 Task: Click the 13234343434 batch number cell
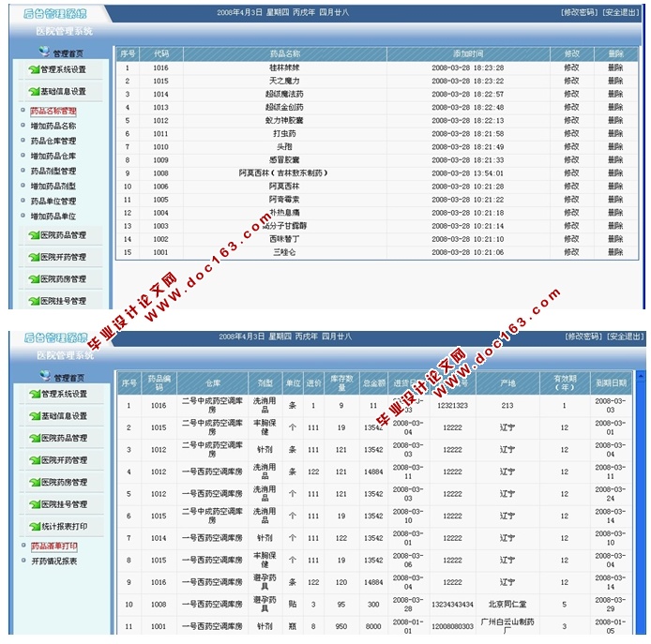pyautogui.click(x=452, y=605)
